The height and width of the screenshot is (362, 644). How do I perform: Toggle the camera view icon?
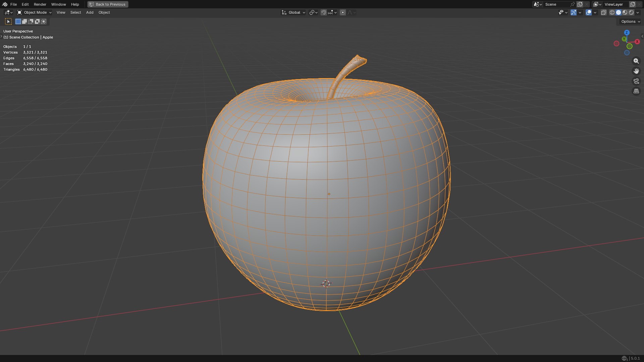pos(636,81)
